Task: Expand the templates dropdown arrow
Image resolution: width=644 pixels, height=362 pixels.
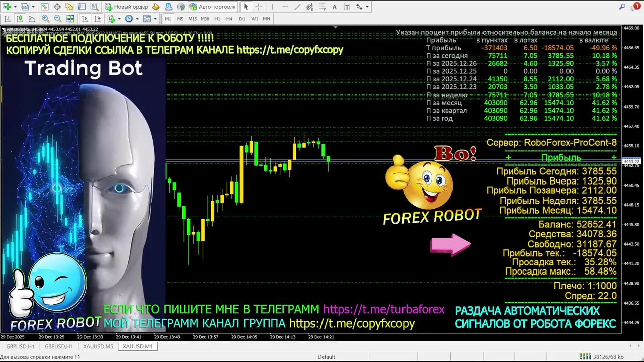Action: pos(155,19)
